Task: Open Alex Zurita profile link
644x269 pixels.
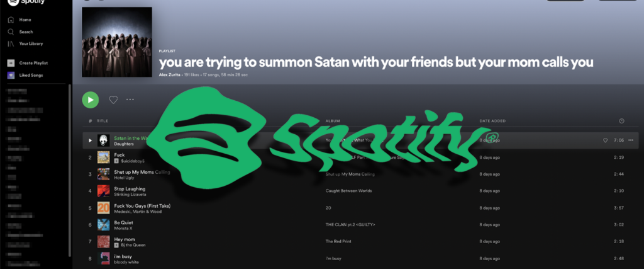Action: coord(169,75)
